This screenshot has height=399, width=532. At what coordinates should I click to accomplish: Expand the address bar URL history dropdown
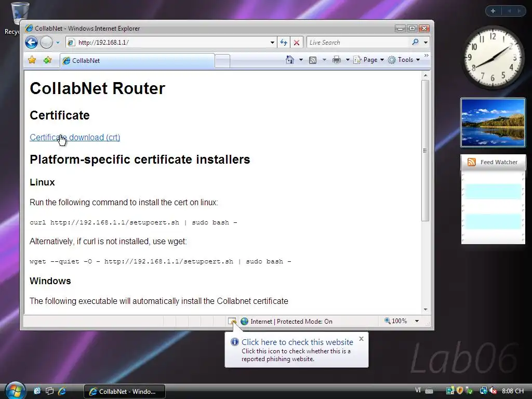tap(272, 43)
